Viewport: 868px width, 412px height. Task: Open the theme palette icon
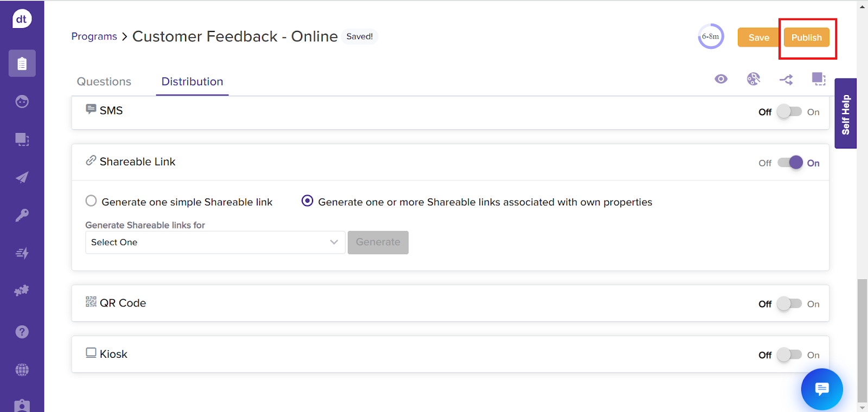click(x=754, y=79)
